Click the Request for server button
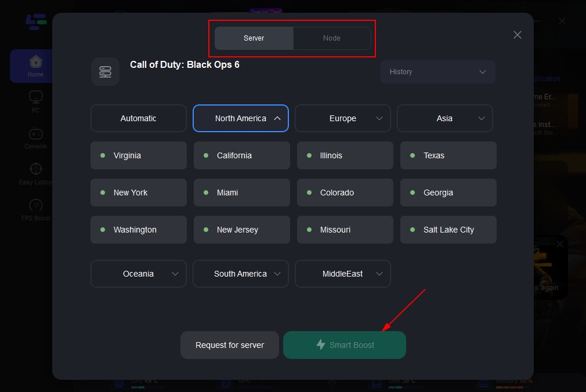586x392 pixels. [230, 345]
